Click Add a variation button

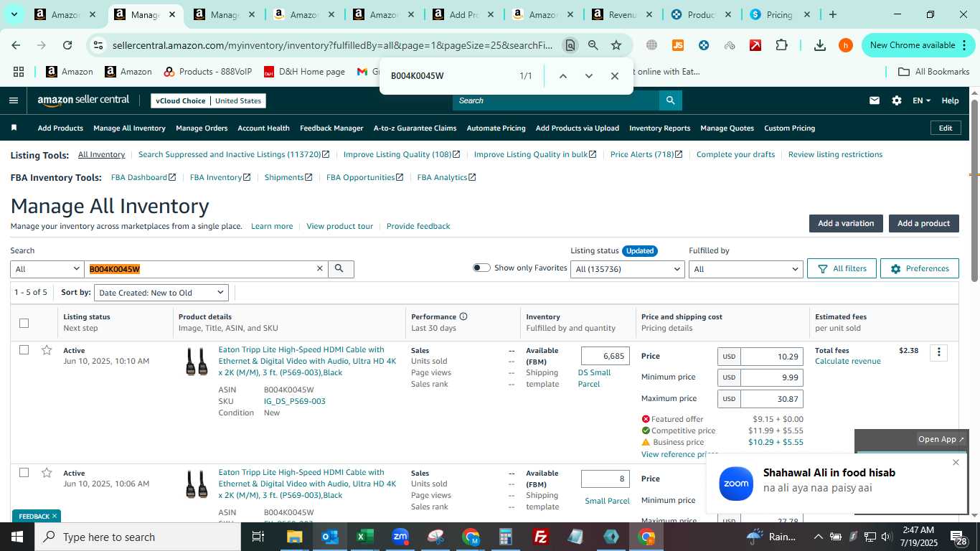[846, 223]
